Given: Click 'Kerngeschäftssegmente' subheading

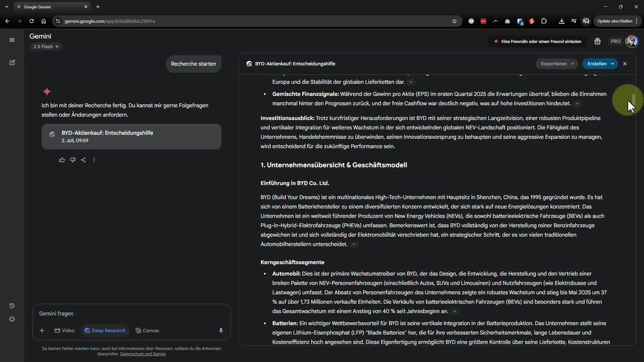Looking at the screenshot, I should tap(292, 262).
